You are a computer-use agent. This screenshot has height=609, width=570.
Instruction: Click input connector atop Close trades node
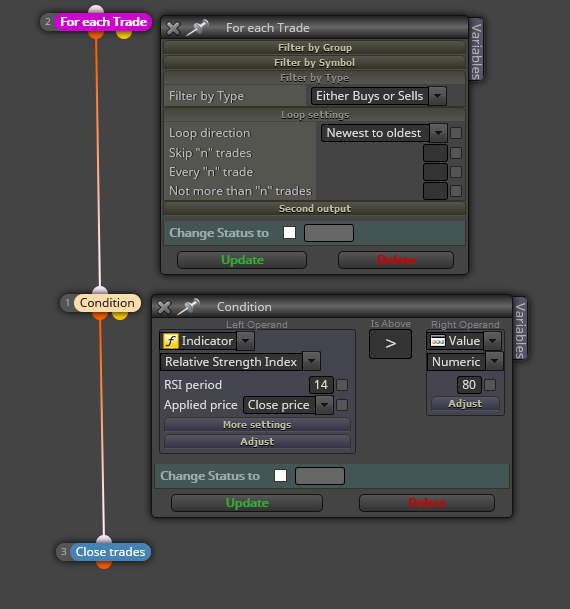click(x=104, y=539)
